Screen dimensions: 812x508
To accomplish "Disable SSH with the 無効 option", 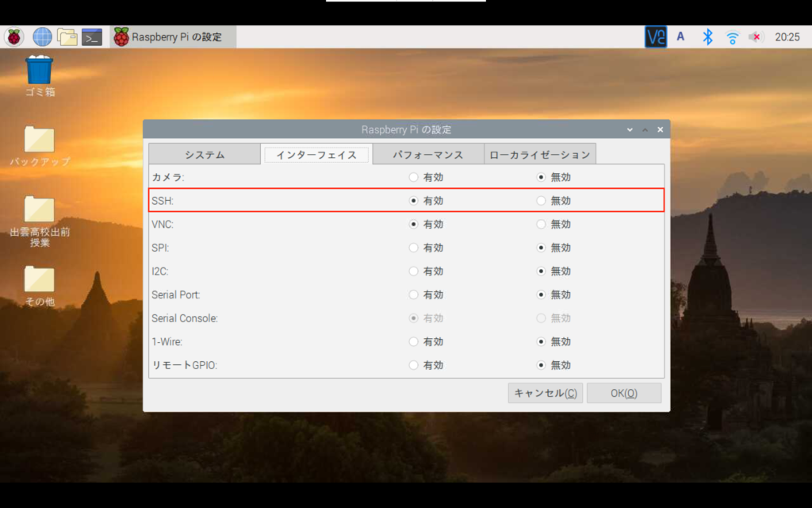I will click(x=542, y=201).
